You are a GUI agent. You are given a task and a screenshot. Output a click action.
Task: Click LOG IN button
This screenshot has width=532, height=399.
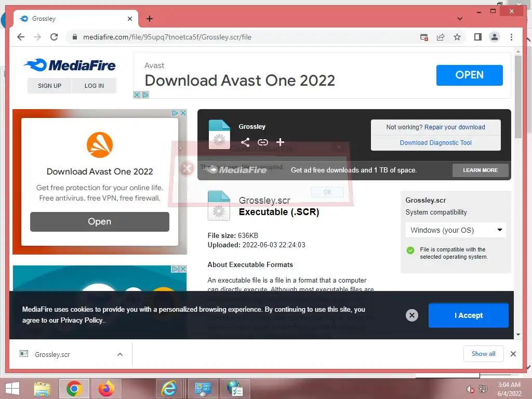[94, 86]
